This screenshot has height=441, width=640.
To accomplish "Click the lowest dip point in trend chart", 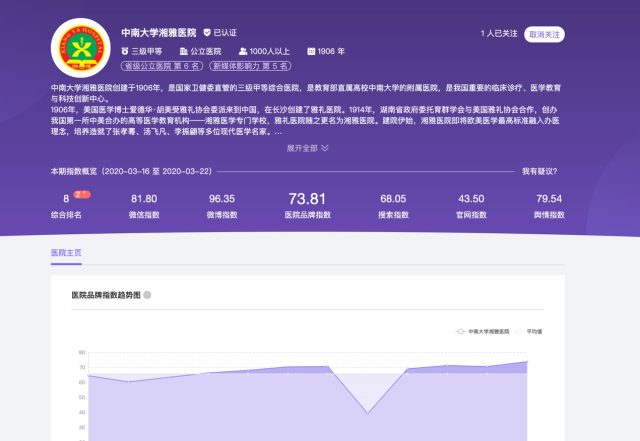I will tap(367, 413).
